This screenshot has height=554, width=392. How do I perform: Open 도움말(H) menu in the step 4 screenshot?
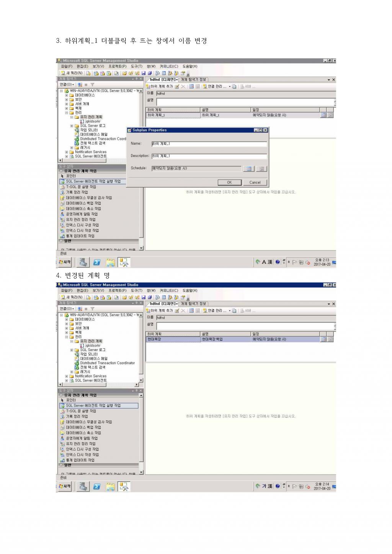189,291
